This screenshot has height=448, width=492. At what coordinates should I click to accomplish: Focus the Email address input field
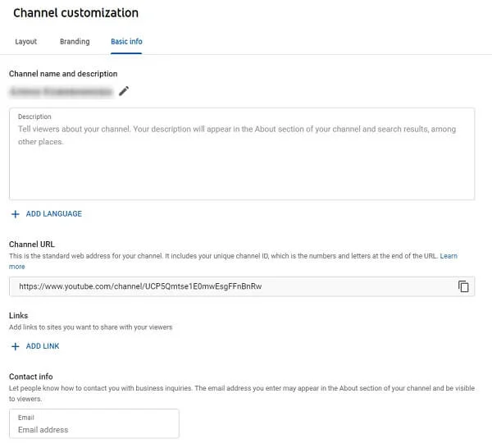(x=94, y=429)
